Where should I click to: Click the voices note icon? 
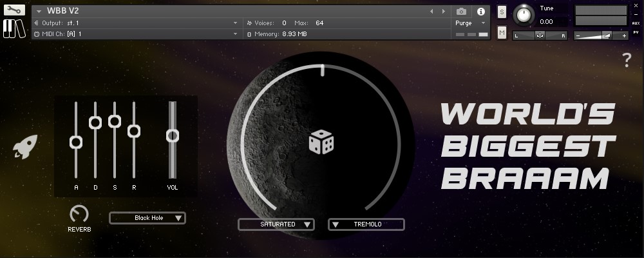[249, 23]
